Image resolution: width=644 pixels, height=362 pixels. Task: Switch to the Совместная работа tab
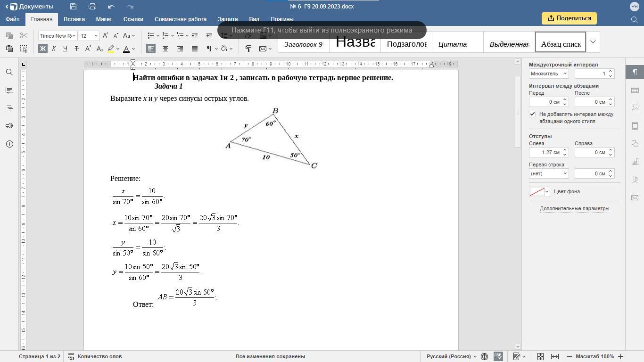pyautogui.click(x=181, y=19)
